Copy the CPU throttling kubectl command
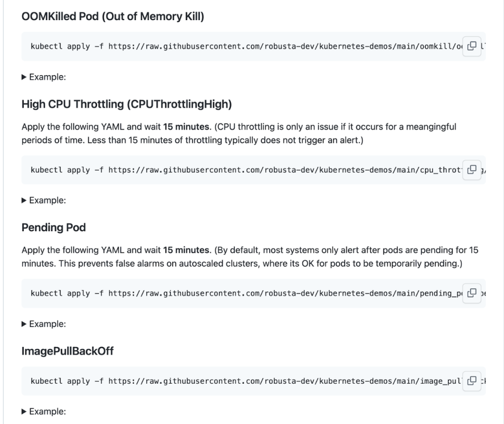Screen dimensions: 504x424 coord(472,170)
